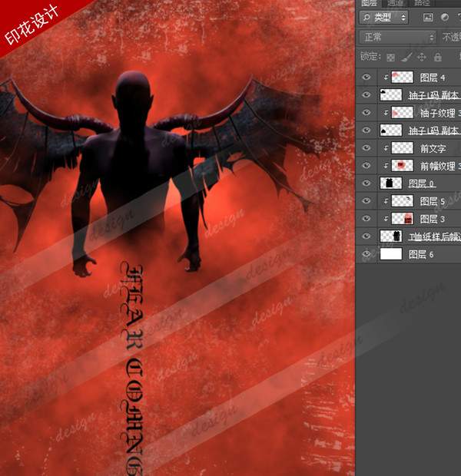Select the layer named T恤纸样 后幅
This screenshot has width=461, height=476.
[x=435, y=236]
